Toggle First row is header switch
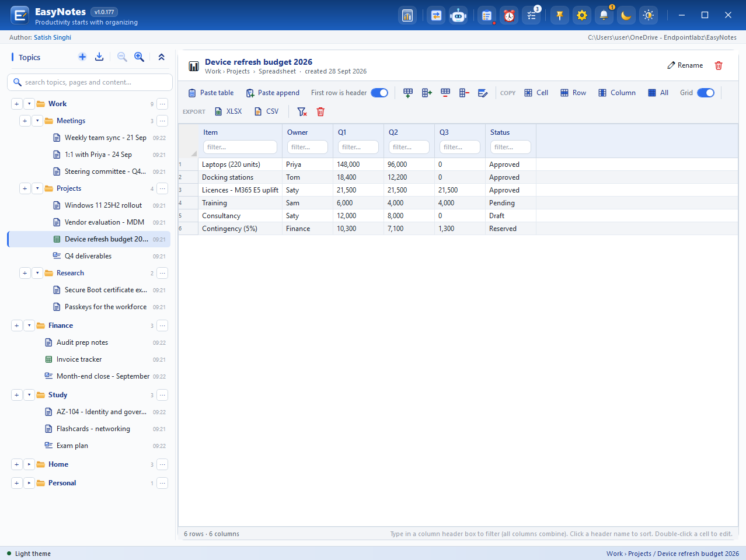Image resolution: width=746 pixels, height=560 pixels. (x=379, y=93)
